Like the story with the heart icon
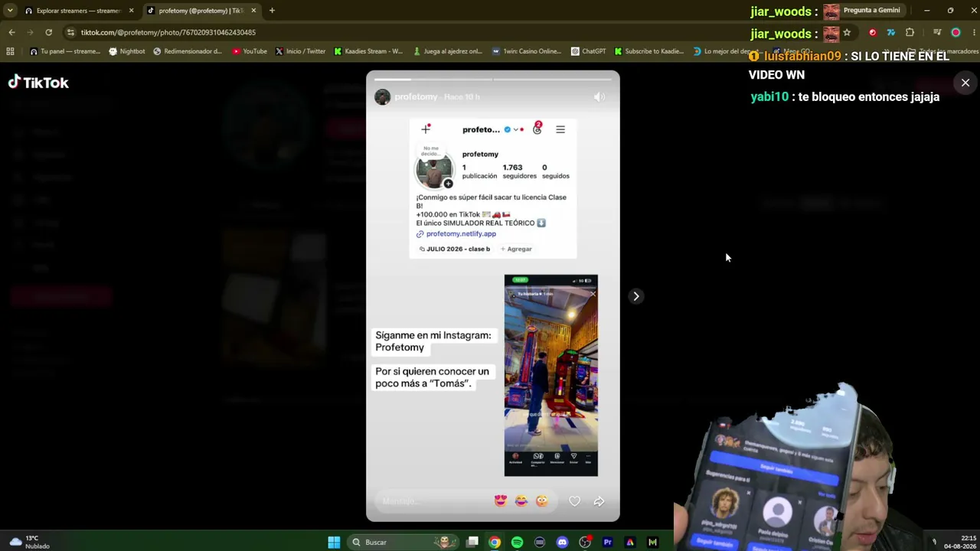This screenshot has height=551, width=980. 574,501
